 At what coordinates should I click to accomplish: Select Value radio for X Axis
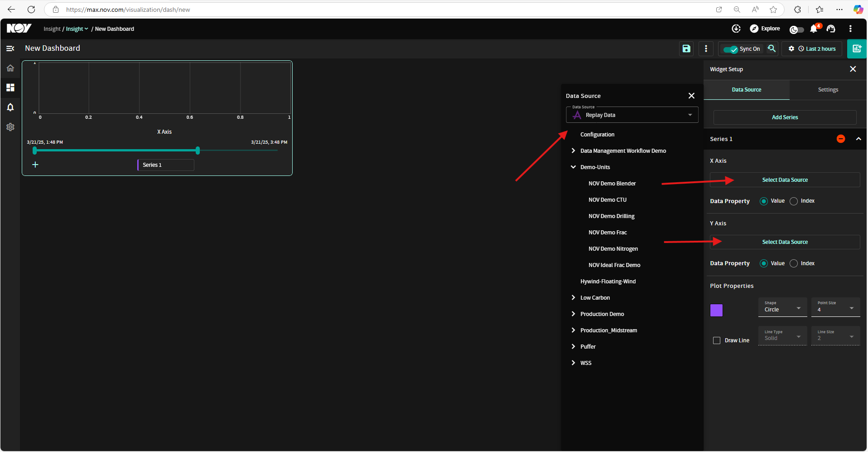click(x=764, y=201)
